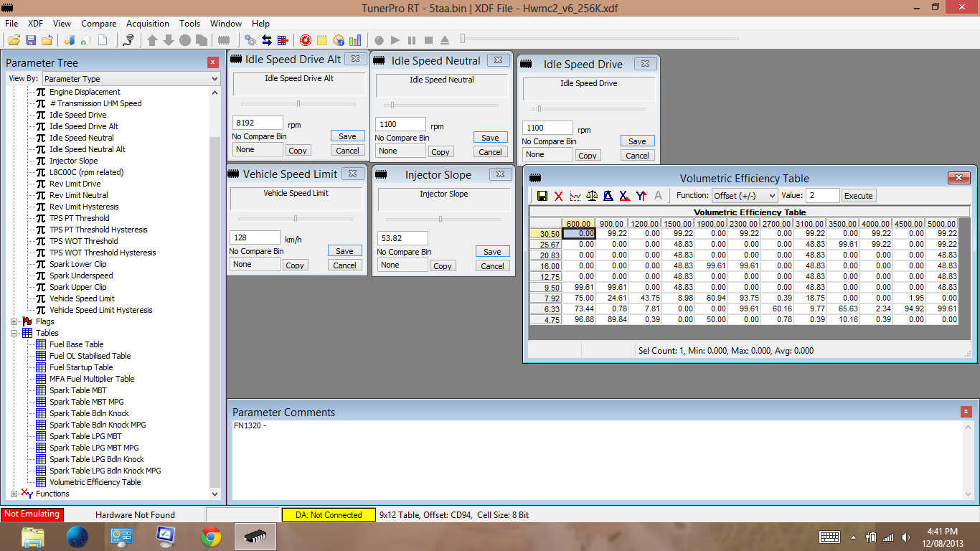
Task: Click the open folder icon in main toolbar
Action: pyautogui.click(x=14, y=40)
